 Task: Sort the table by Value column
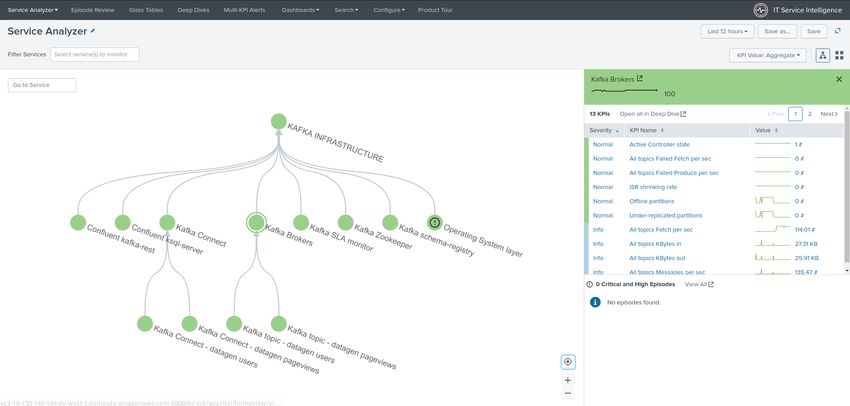pos(766,130)
